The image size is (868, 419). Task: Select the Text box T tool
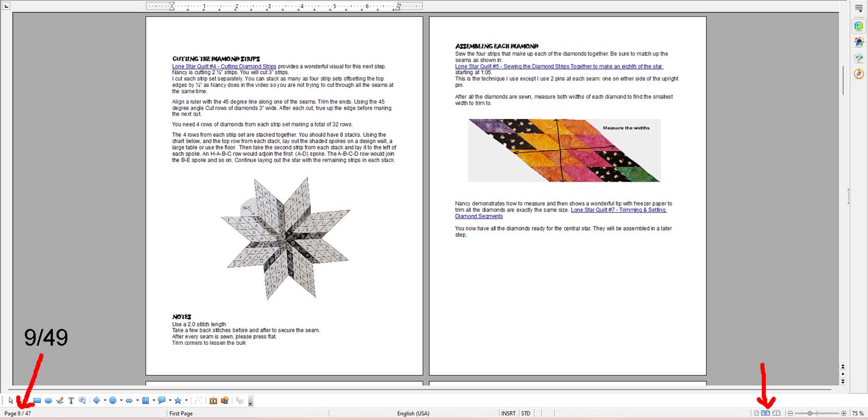pos(71,401)
